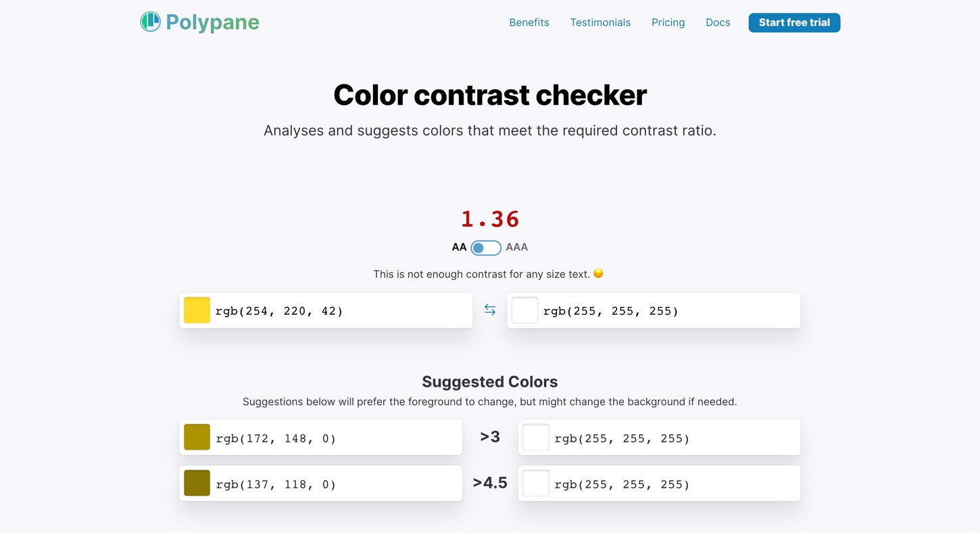Select the AA level label
Image resolution: width=980 pixels, height=533 pixels.
459,248
